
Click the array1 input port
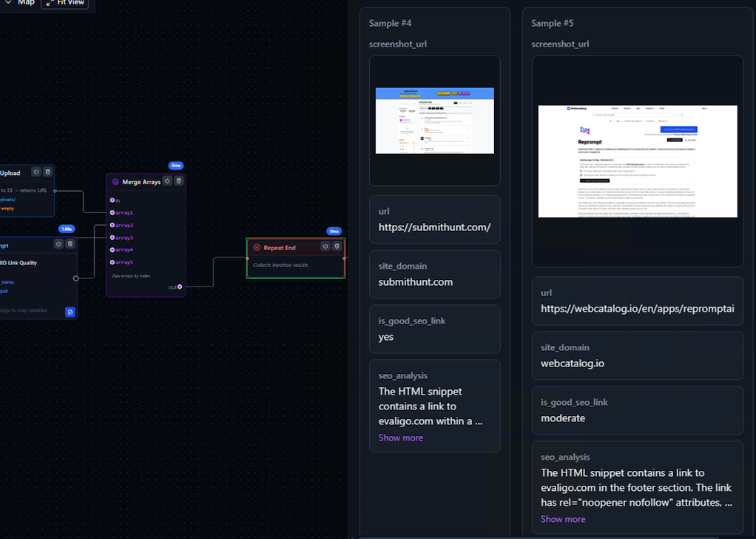coord(112,212)
